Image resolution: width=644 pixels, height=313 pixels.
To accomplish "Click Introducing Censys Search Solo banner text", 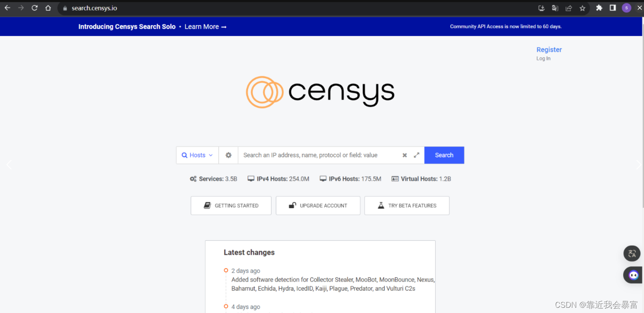I will click(127, 27).
